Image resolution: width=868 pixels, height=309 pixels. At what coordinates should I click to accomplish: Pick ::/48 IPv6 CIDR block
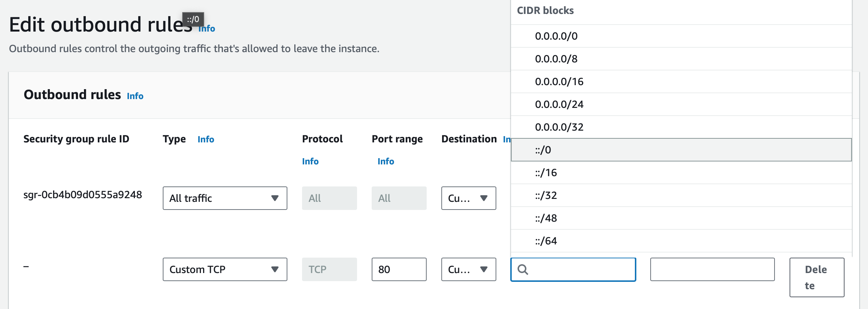tap(546, 218)
